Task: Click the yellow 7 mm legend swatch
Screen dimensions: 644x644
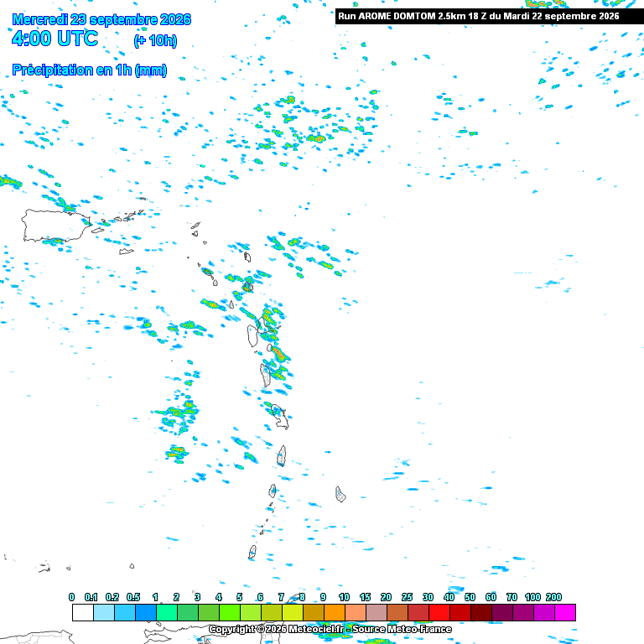Action: point(293,612)
